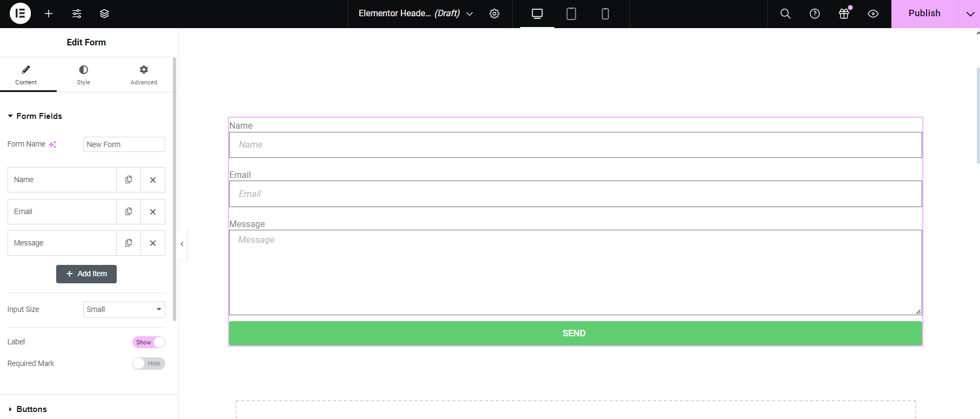The image size is (980, 419).
Task: Expand the Email field item
Action: [x=62, y=211]
